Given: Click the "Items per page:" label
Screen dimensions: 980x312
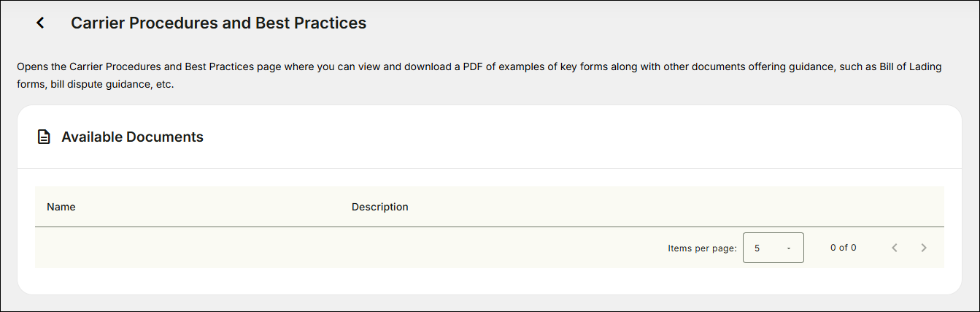Looking at the screenshot, I should point(703,248).
